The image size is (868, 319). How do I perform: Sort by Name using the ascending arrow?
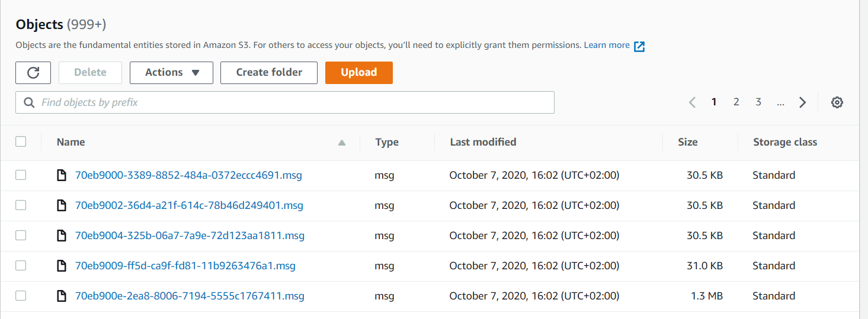(x=341, y=142)
